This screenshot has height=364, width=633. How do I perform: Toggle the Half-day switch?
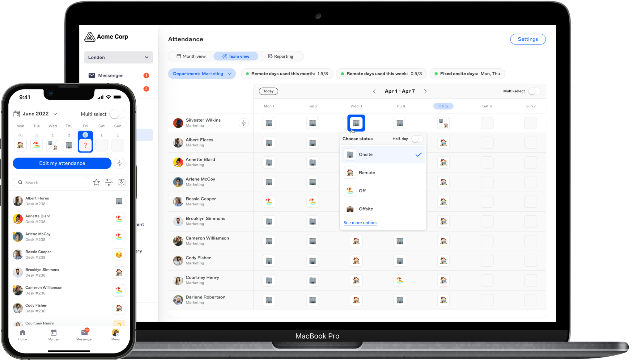click(417, 139)
